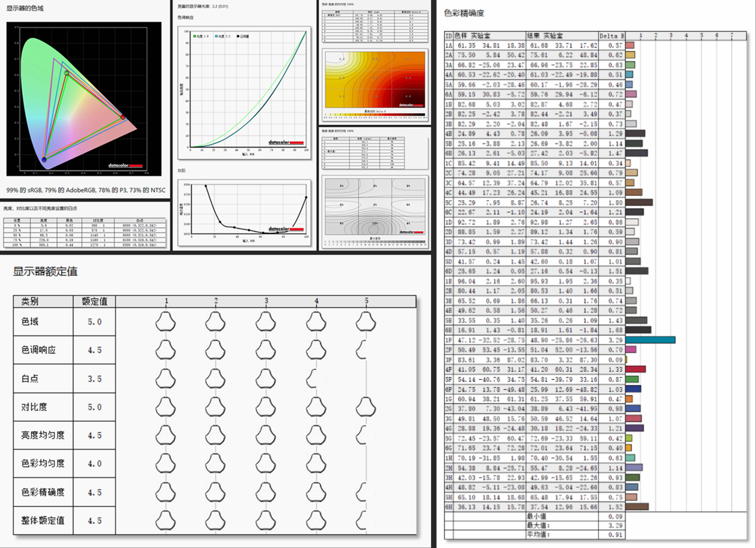This screenshot has height=548, width=756.
Task: Click the 显示器额定值 heading
Action: coord(45,271)
